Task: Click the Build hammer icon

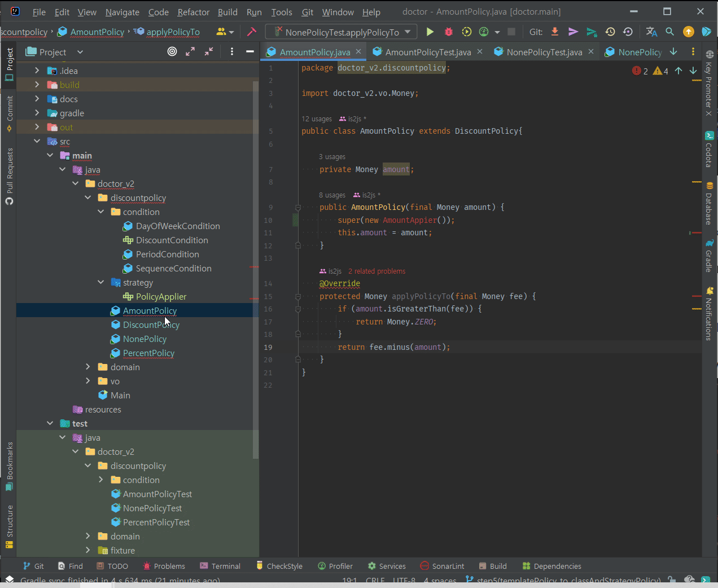Action: point(252,32)
